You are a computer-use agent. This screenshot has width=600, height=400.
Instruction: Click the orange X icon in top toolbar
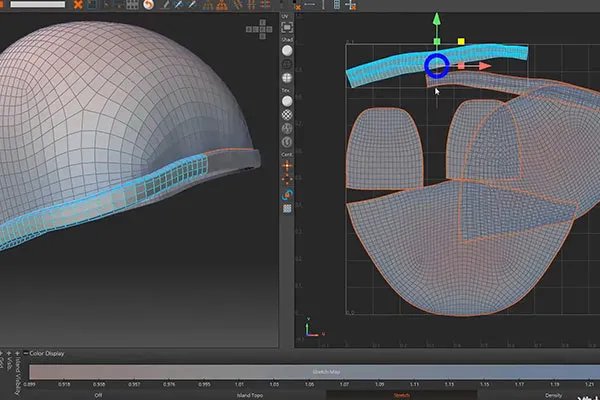click(x=77, y=5)
